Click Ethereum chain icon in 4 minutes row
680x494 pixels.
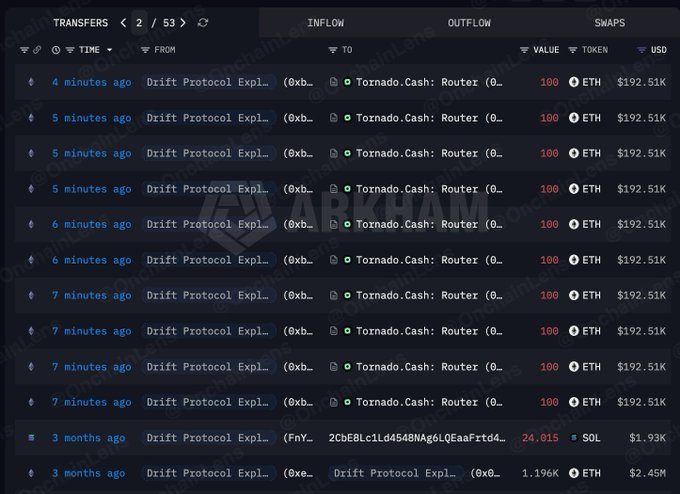(x=31, y=82)
